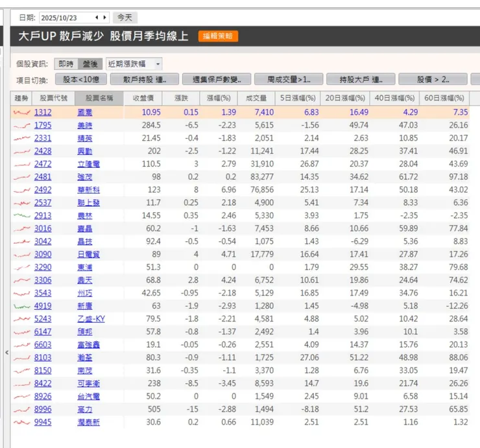
Task: Sort by the 成交量 column header
Action: [x=256, y=99]
